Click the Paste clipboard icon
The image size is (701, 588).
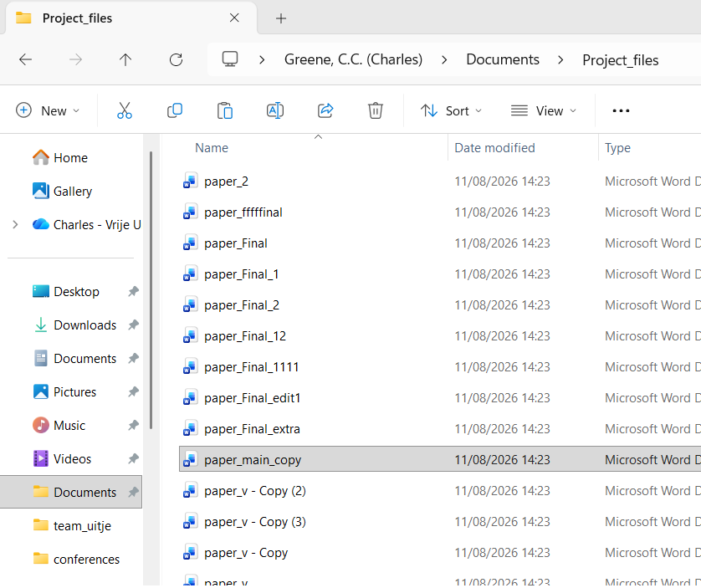(225, 110)
